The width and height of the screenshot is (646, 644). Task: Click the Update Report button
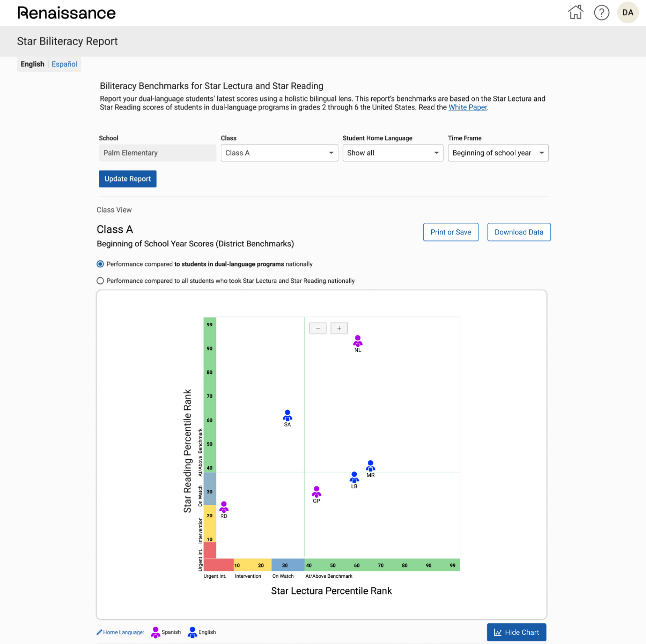click(x=127, y=179)
